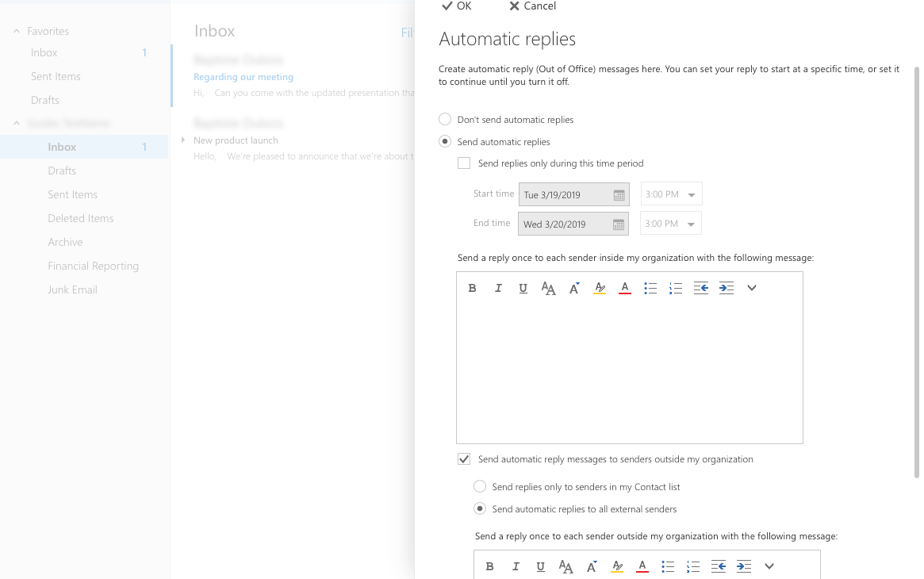Uncheck replies to senders outside my organization
This screenshot has width=924, height=579.
[464, 459]
